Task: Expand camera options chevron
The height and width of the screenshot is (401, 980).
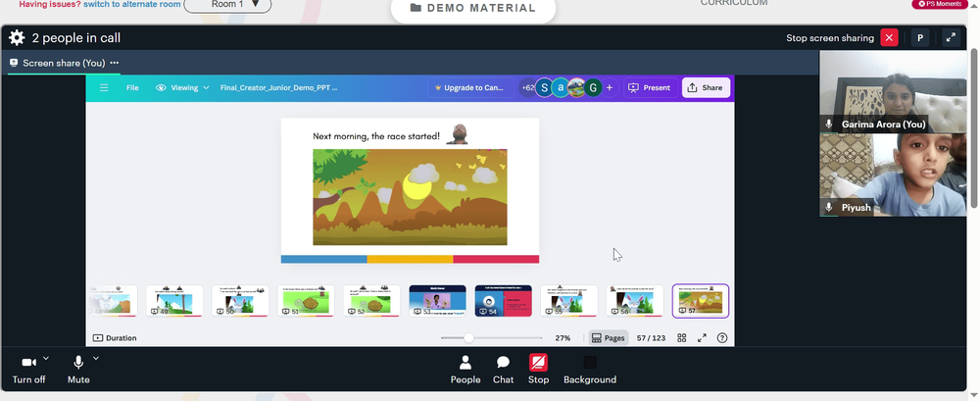Action: 46,359
